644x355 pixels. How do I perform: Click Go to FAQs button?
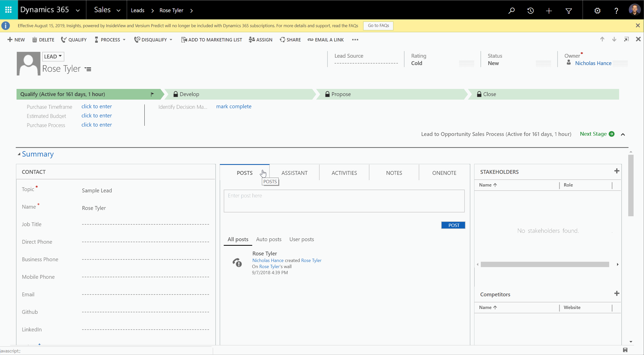[x=378, y=25]
